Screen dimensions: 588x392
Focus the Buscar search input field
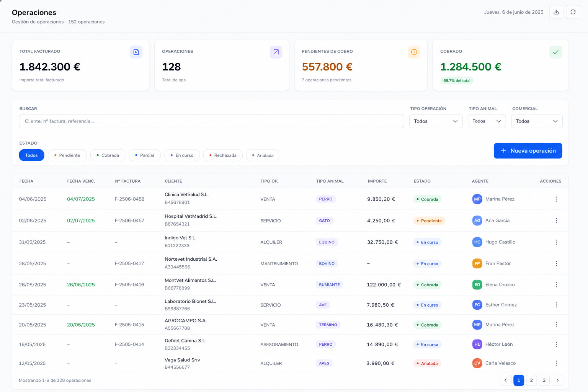(211, 121)
